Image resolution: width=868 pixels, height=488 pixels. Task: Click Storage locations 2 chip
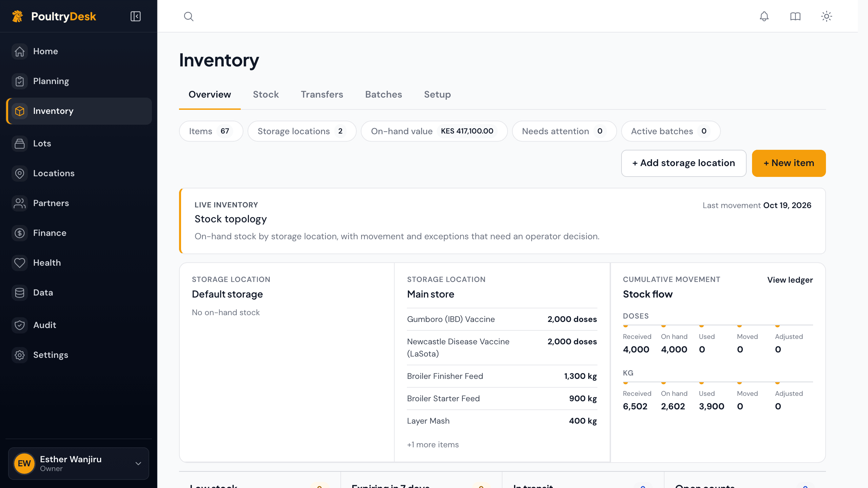(x=302, y=131)
